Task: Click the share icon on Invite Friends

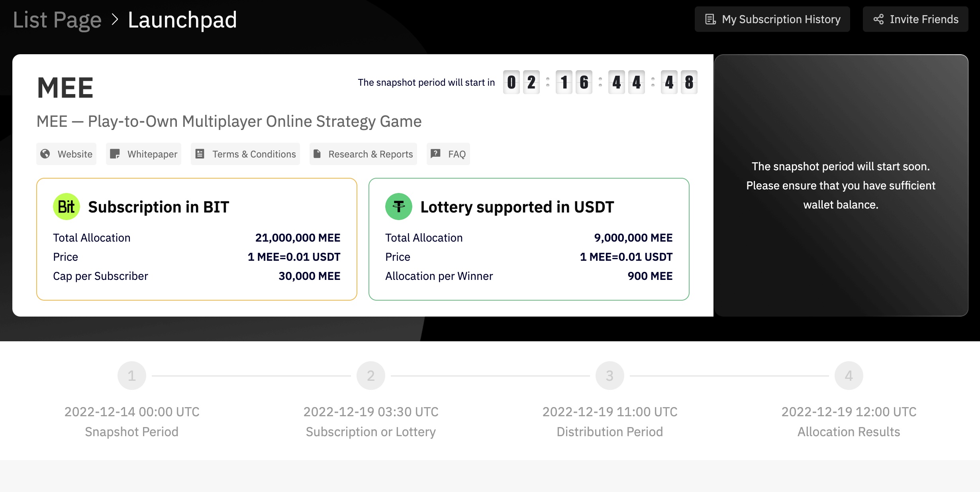Action: pos(878,19)
